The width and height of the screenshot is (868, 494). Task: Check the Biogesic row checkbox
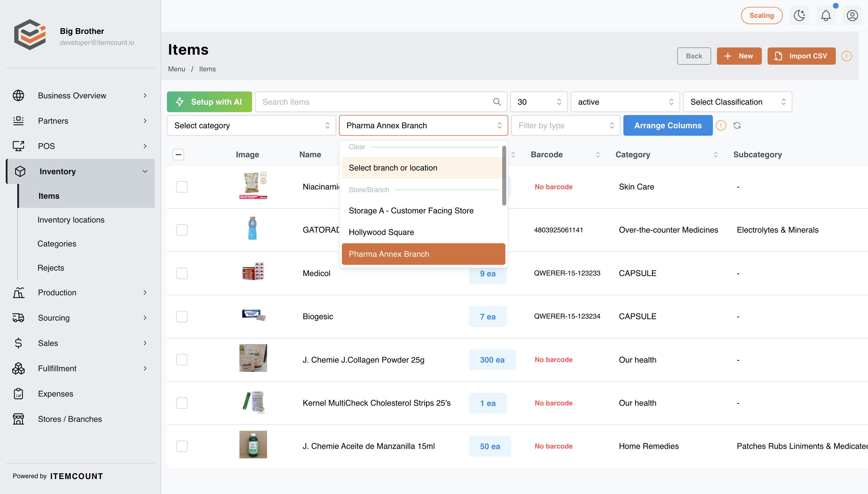[x=182, y=317]
